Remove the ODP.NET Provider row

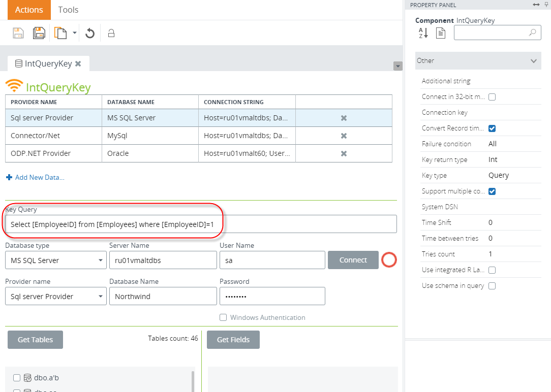344,153
